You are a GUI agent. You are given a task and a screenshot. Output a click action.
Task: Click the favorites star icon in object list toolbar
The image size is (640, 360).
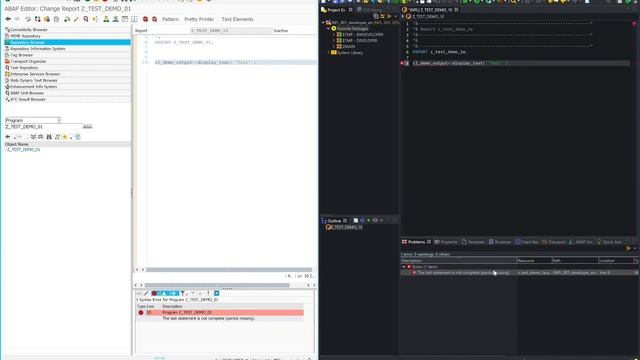pyautogui.click(x=65, y=137)
